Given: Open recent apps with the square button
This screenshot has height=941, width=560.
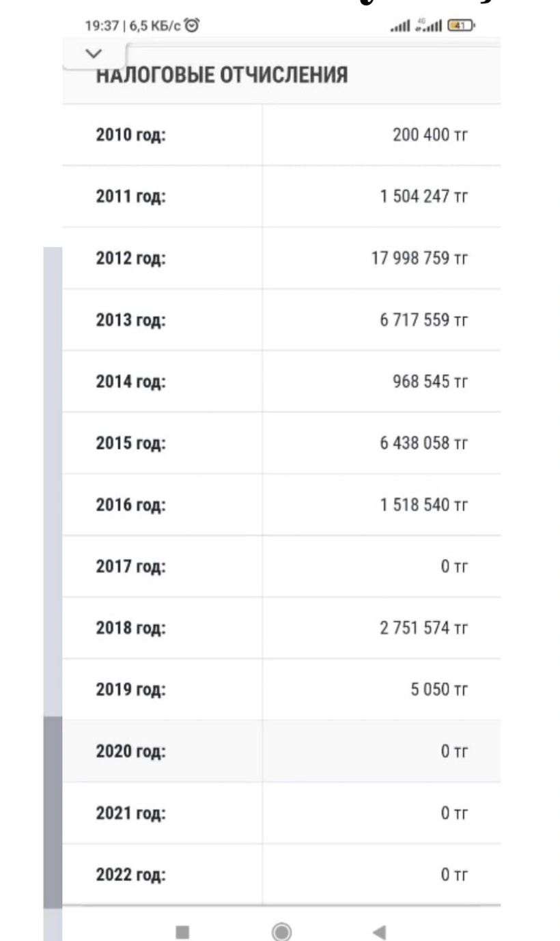Looking at the screenshot, I should click(x=182, y=931).
